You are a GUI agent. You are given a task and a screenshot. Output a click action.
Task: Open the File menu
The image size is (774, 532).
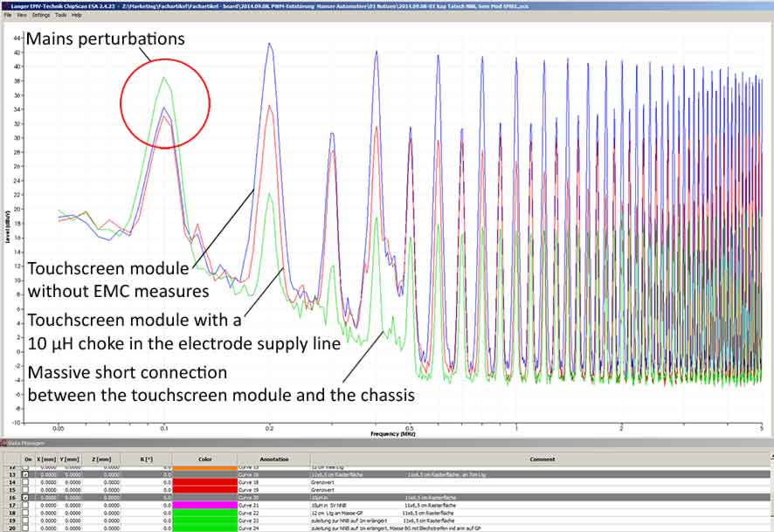8,15
